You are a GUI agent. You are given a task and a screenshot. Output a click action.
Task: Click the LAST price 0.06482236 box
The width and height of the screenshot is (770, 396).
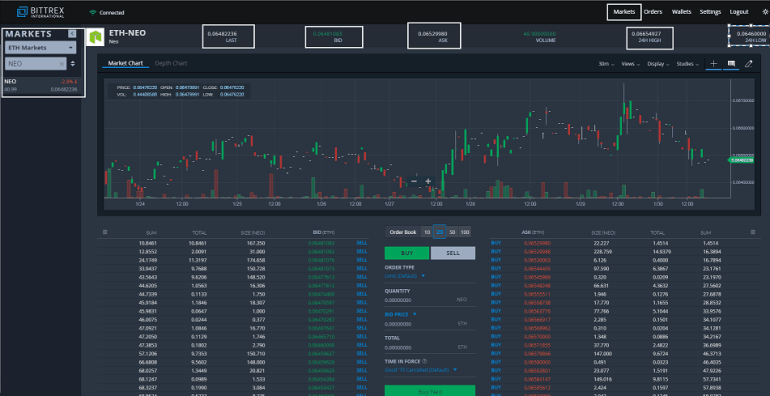tap(228, 36)
